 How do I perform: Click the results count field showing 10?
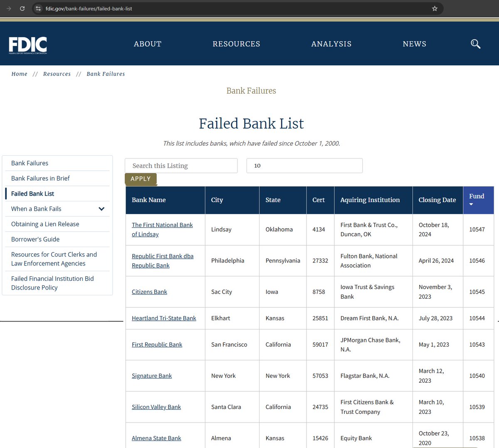[304, 166]
